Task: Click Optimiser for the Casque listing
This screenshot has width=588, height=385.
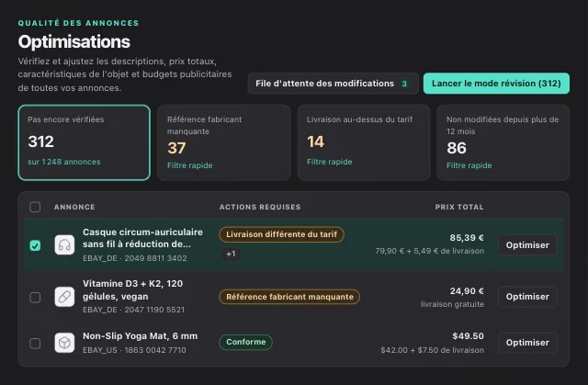Action: pyautogui.click(x=527, y=245)
